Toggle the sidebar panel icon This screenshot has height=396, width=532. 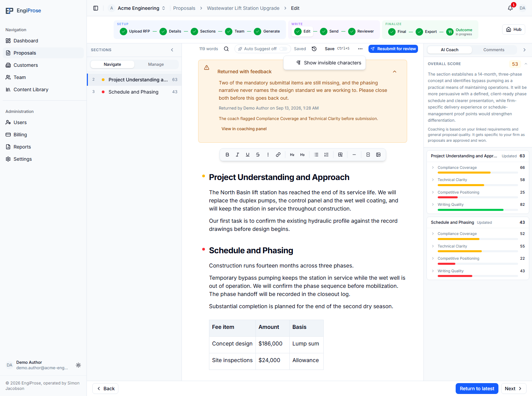click(x=96, y=8)
